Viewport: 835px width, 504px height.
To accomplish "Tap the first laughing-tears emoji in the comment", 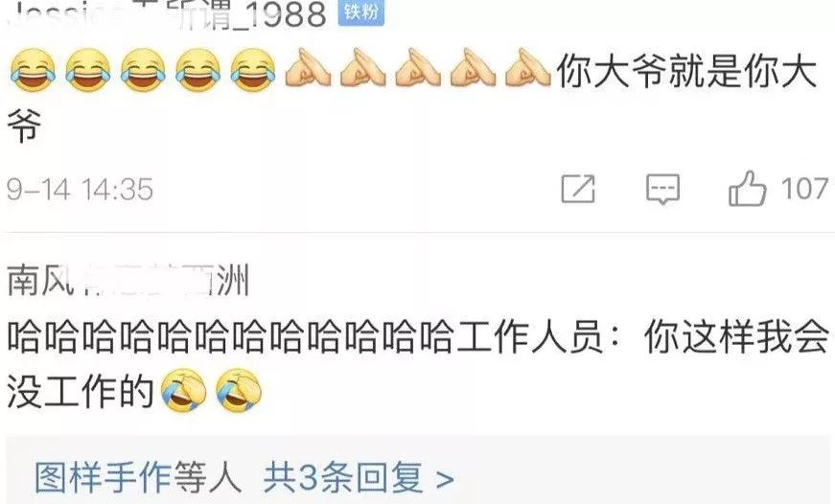I will tap(33, 70).
